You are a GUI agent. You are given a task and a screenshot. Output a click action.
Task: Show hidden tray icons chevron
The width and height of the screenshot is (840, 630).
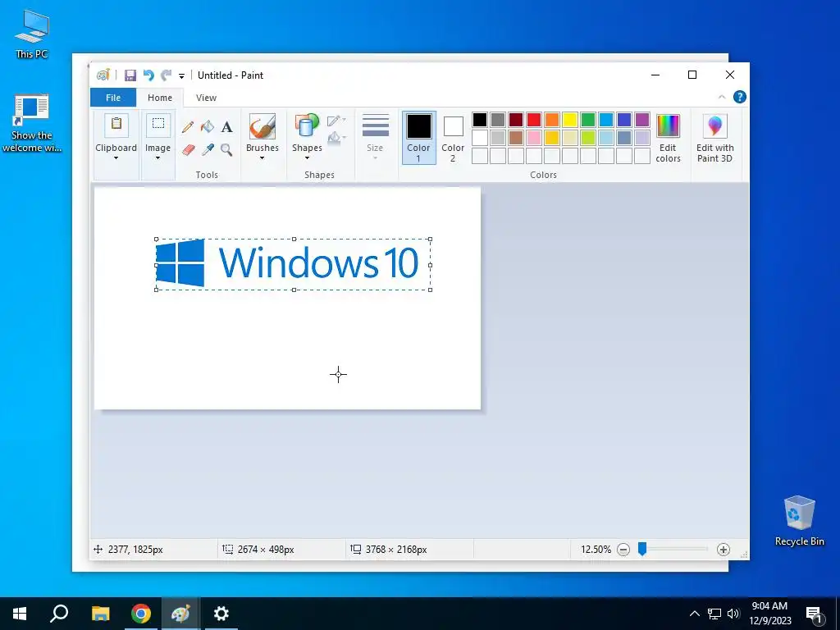(x=694, y=614)
